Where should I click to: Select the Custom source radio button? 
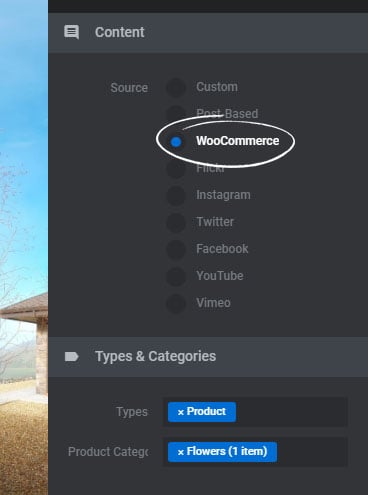pos(176,88)
